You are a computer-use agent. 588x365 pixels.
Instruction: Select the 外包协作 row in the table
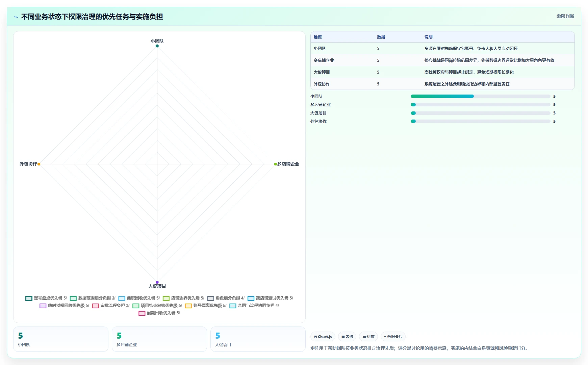(x=442, y=84)
